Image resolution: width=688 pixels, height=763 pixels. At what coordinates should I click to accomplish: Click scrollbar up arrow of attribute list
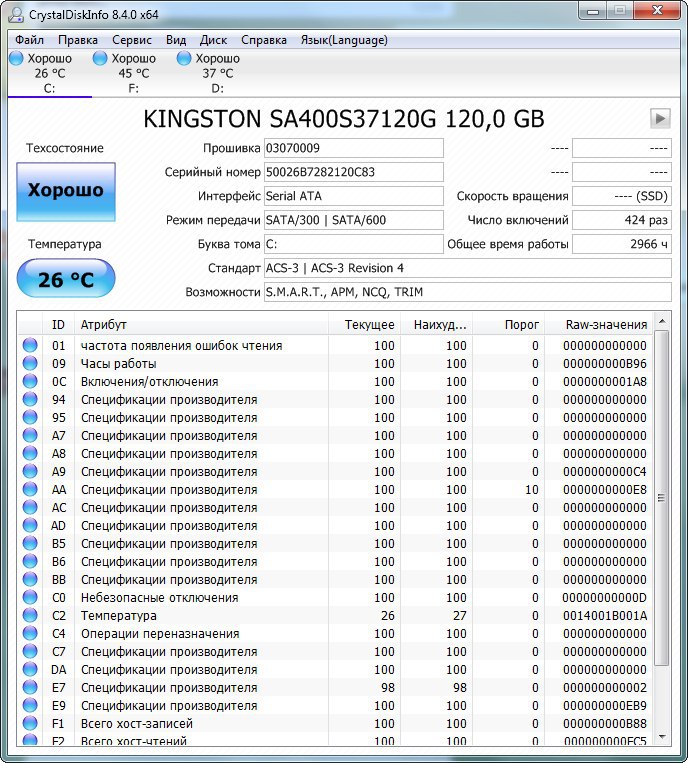click(x=662, y=321)
